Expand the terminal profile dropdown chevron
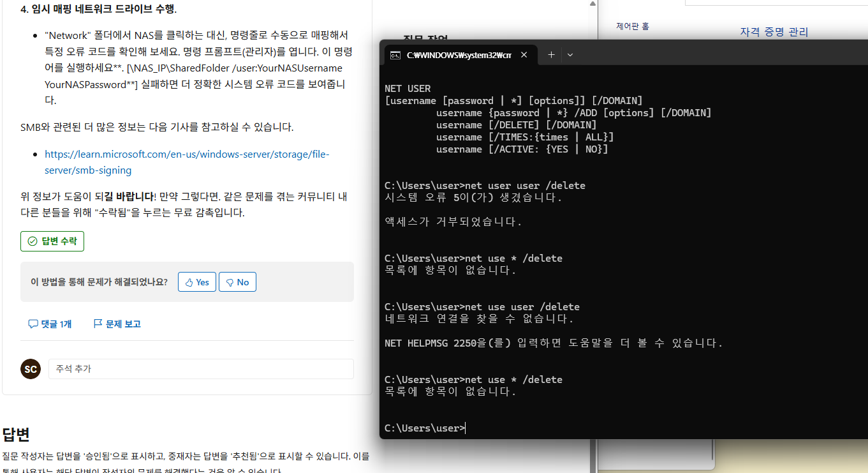 [x=570, y=55]
